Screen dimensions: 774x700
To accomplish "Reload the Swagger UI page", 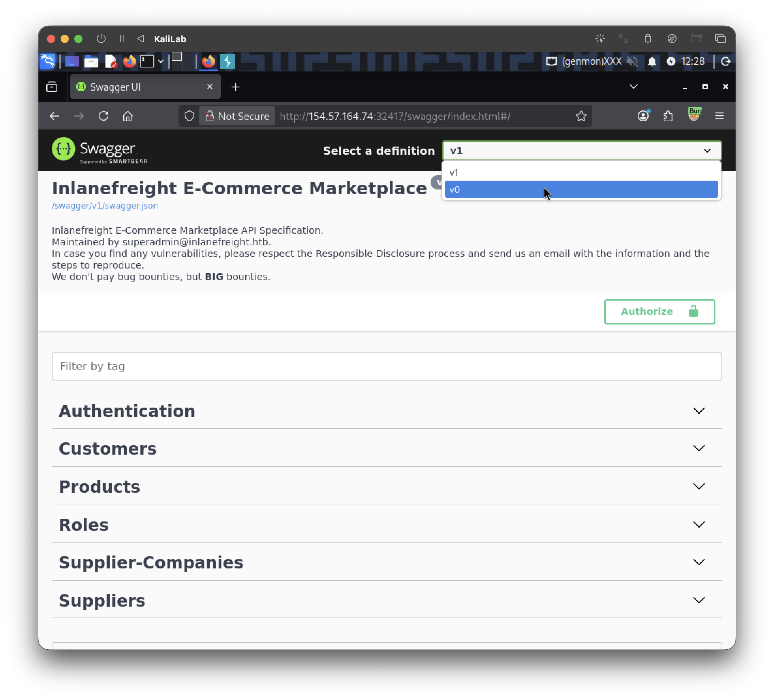I will tap(104, 116).
